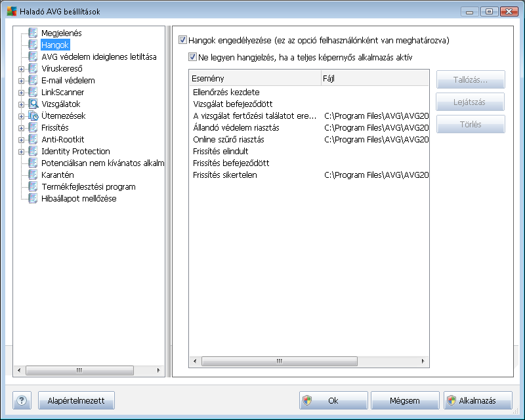Open Karantén settings page
Viewport: 525px width, 420px height.
coord(58,175)
